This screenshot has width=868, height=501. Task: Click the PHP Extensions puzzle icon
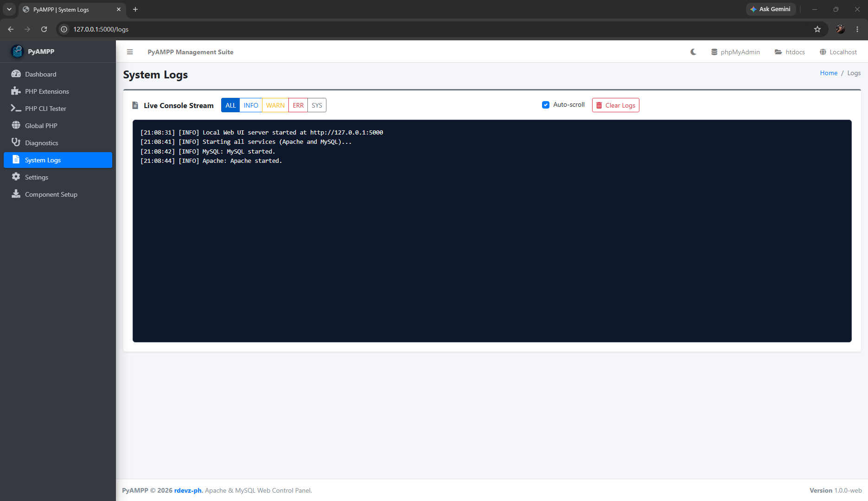point(16,91)
